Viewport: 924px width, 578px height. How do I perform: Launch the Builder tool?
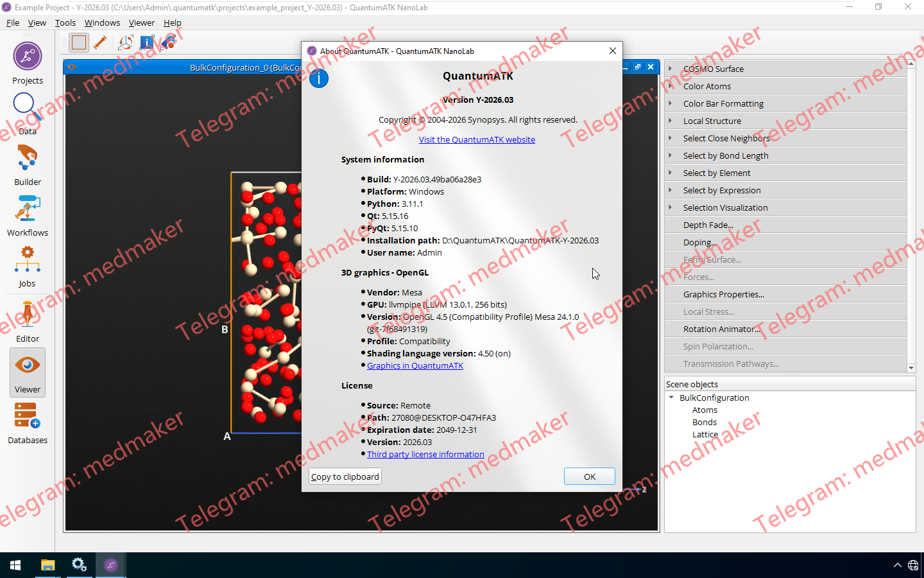pyautogui.click(x=28, y=165)
